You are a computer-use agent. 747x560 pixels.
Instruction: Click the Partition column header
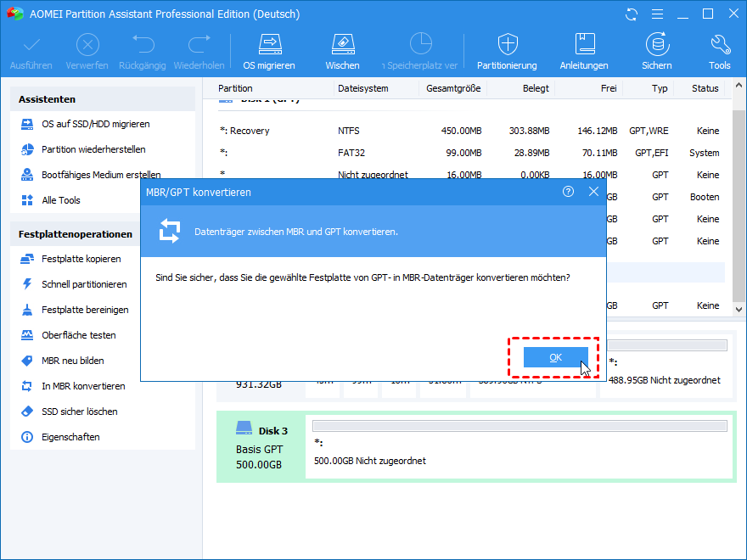(235, 88)
